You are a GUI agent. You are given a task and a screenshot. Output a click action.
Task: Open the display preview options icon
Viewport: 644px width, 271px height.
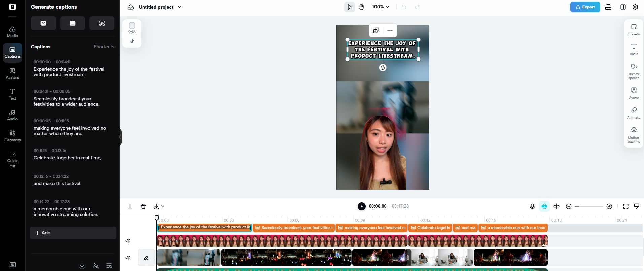click(637, 206)
